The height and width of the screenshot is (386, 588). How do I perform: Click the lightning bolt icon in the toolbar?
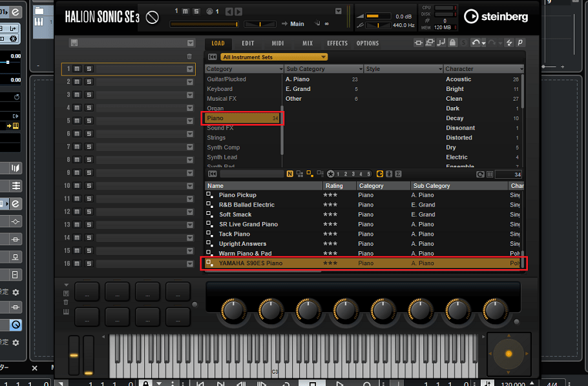(x=509, y=43)
